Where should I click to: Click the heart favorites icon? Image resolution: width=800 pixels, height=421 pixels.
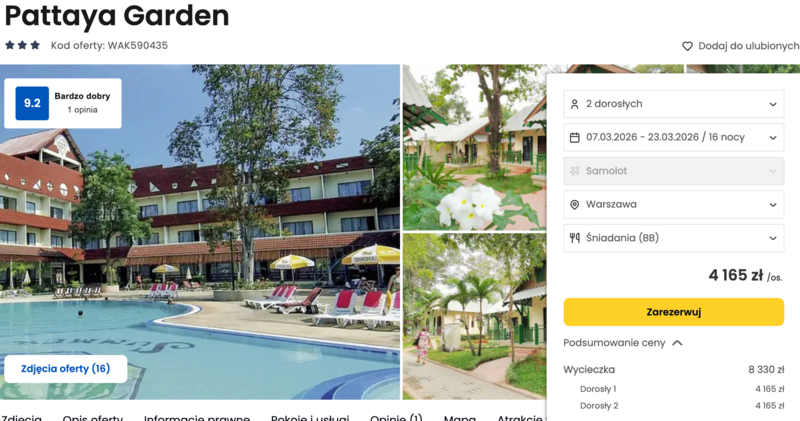coord(687,46)
